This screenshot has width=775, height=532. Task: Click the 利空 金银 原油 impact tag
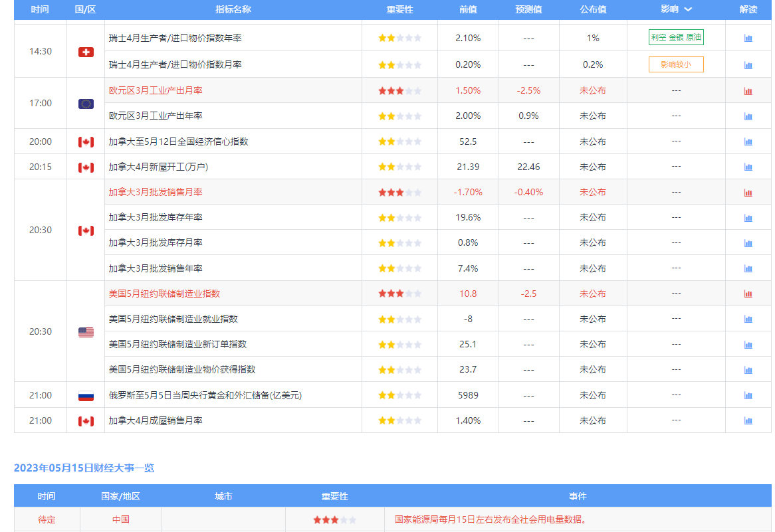[676, 38]
